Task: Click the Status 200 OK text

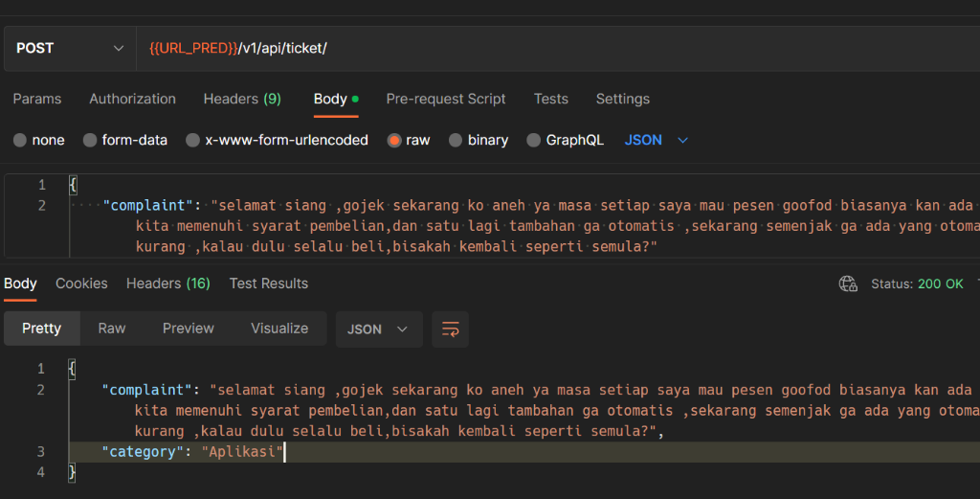Action: click(917, 284)
